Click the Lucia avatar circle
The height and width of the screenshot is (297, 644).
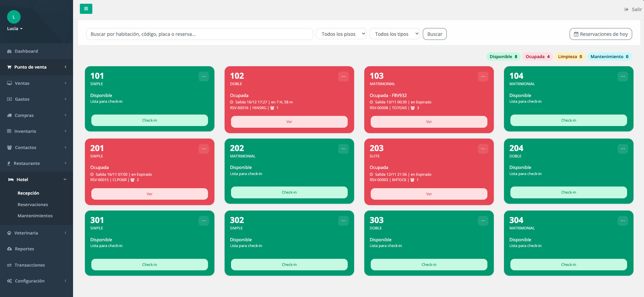[x=14, y=17]
